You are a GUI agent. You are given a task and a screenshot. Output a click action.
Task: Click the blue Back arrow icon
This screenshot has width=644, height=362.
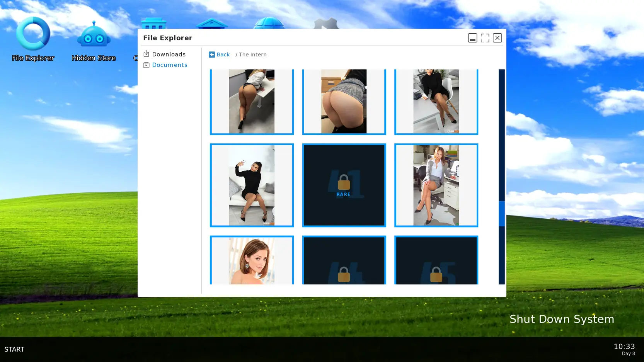point(212,55)
